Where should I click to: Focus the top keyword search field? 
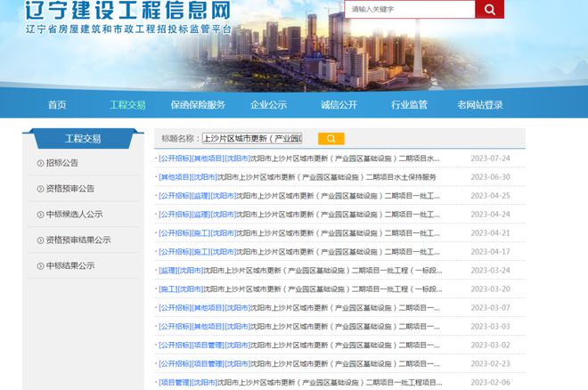tap(410, 9)
